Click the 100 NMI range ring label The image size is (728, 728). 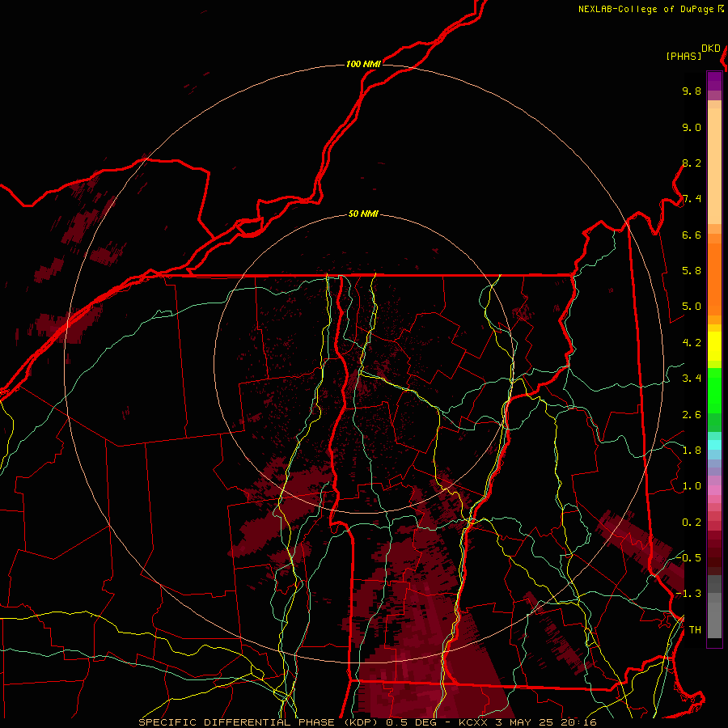pos(363,64)
